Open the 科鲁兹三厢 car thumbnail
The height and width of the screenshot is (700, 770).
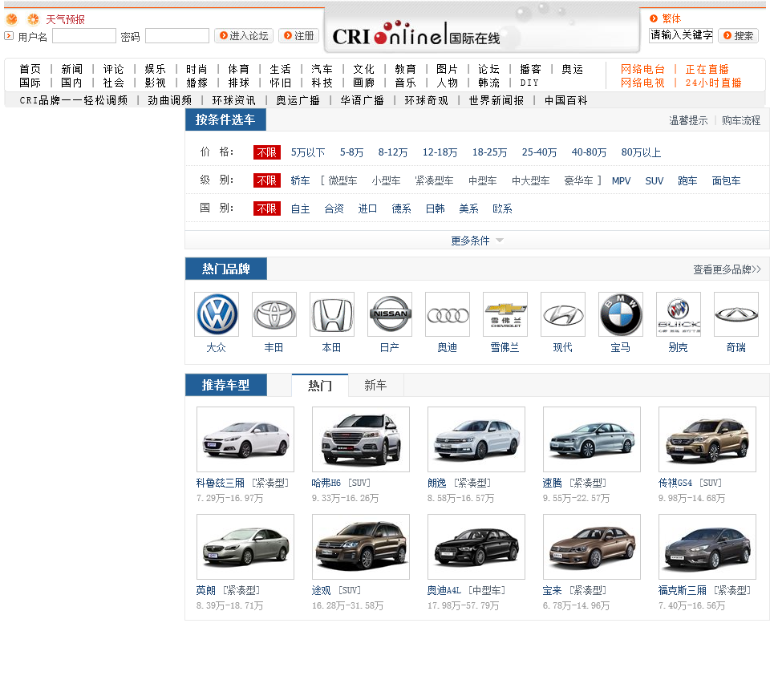pyautogui.click(x=245, y=439)
